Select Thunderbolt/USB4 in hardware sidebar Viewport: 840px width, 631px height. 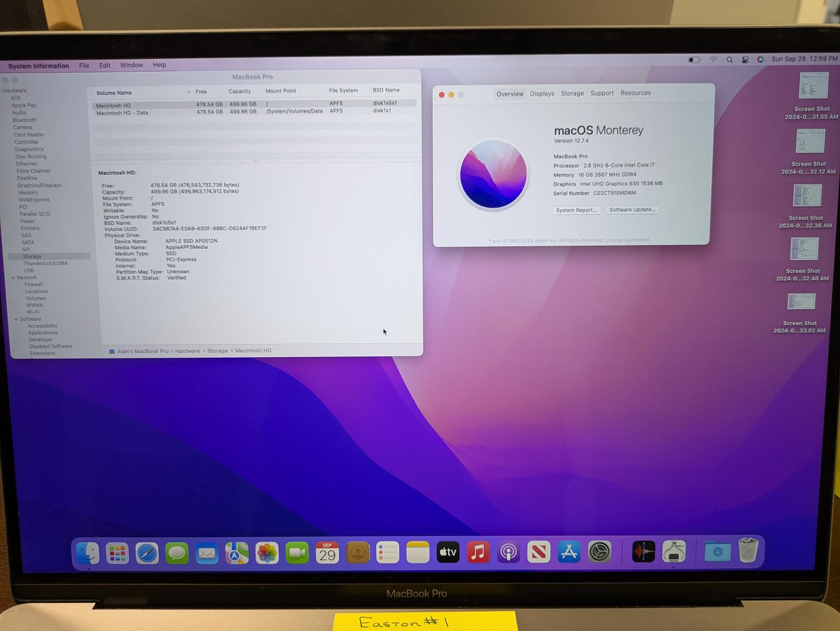45,264
